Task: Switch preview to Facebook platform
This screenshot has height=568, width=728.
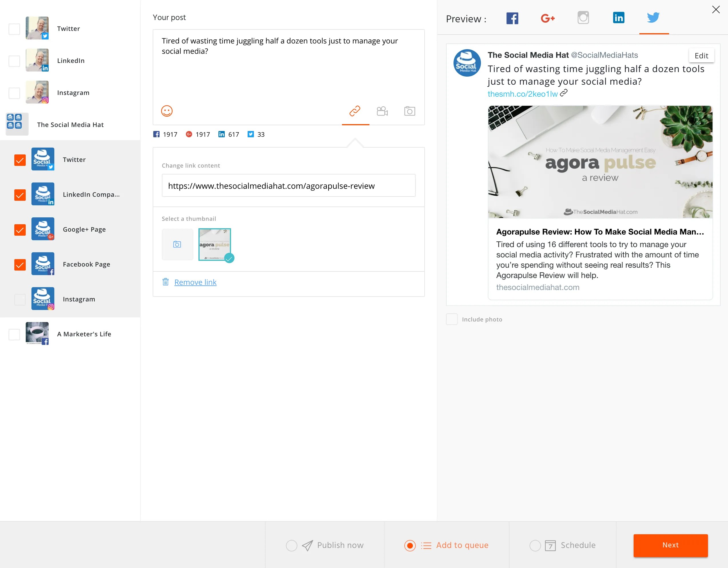Action: [x=512, y=17]
